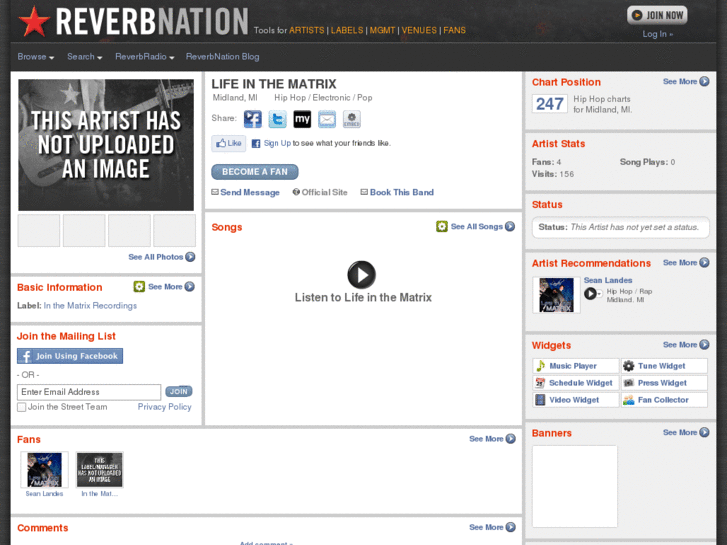Open ReverbNation Blog menu item
Image resolution: width=727 pixels, height=545 pixels.
click(223, 57)
